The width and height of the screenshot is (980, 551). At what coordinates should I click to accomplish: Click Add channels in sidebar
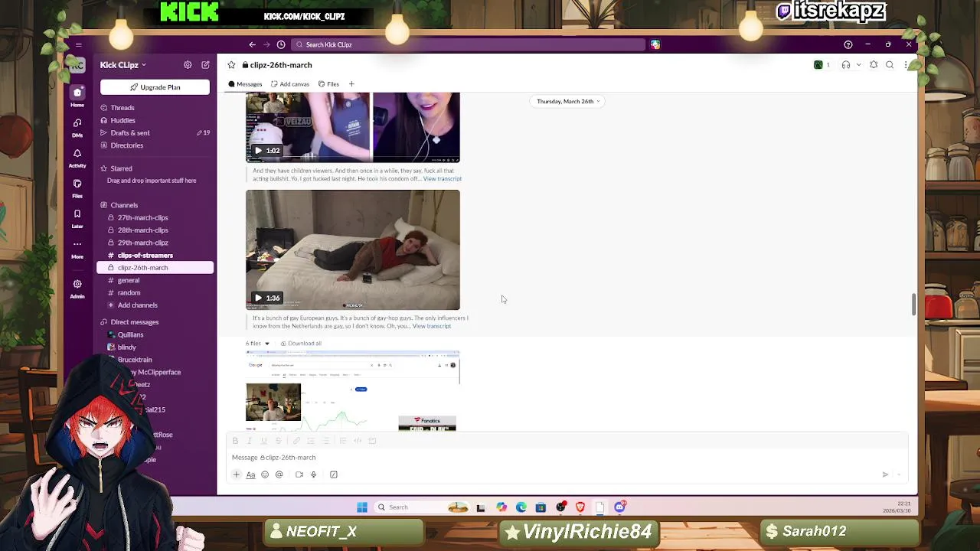click(137, 305)
